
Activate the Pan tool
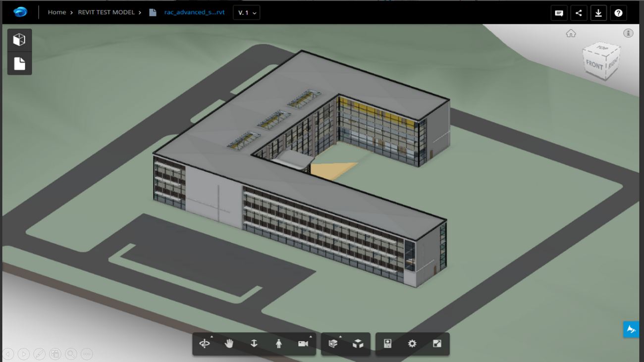228,343
